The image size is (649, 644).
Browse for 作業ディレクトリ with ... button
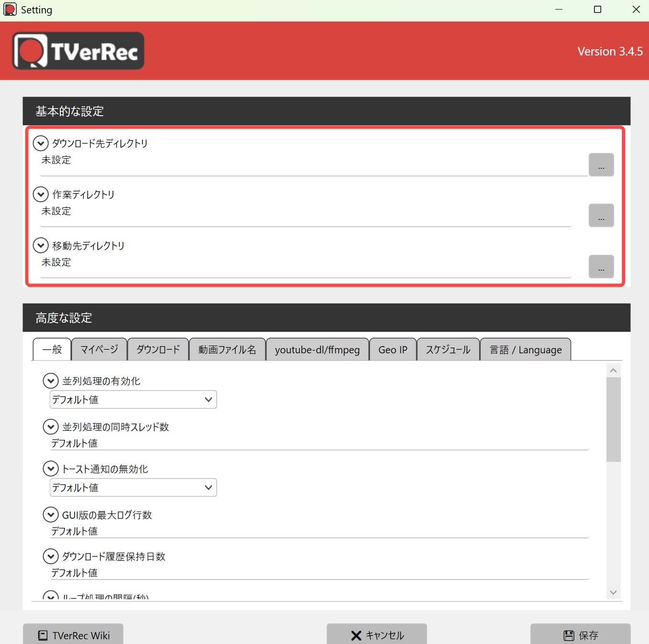[601, 215]
